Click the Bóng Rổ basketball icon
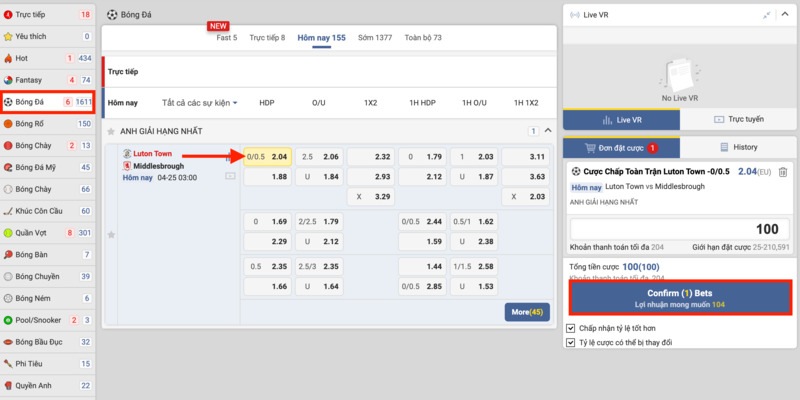 click(9, 124)
